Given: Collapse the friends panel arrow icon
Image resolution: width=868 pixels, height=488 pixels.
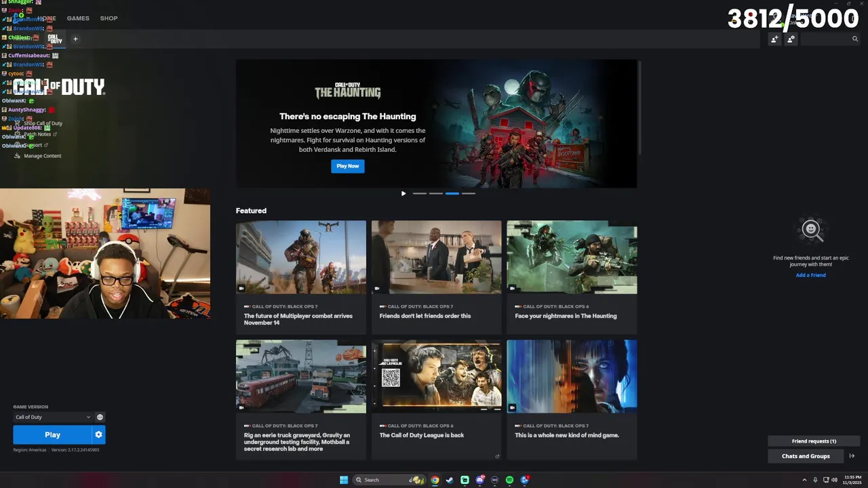Looking at the screenshot, I should coord(852,456).
